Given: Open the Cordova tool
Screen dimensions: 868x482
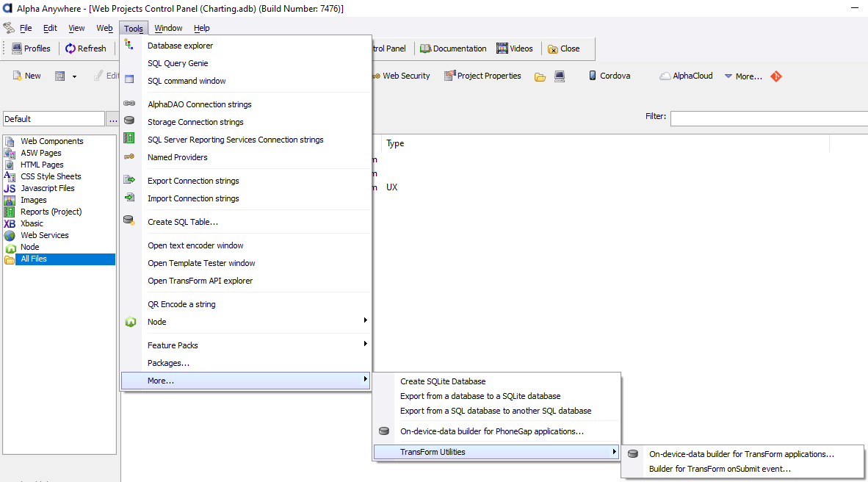Looking at the screenshot, I should coord(609,76).
